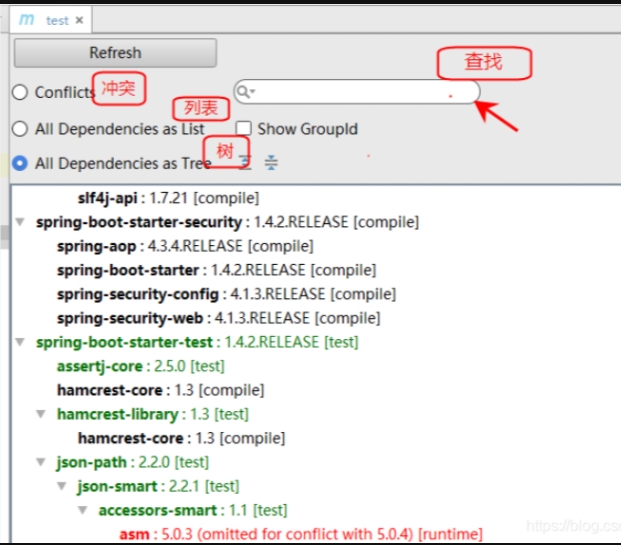Click the dependency search input field

(x=360, y=92)
